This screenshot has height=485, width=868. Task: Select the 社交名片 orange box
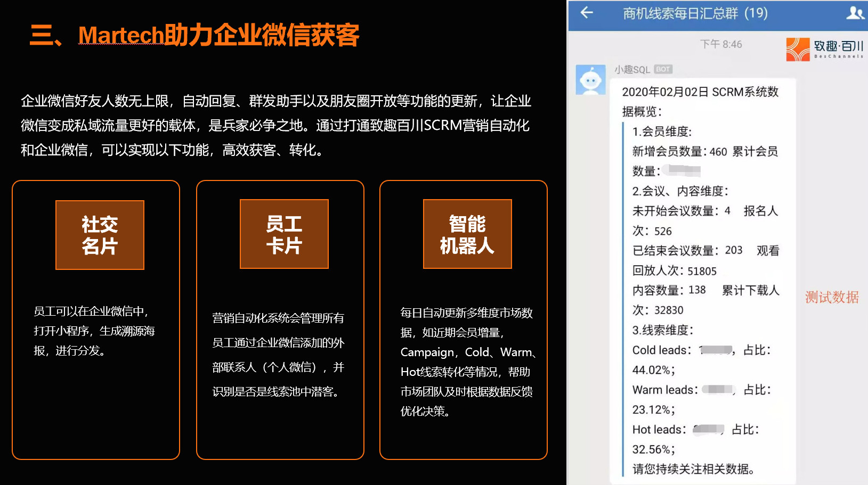tap(100, 235)
